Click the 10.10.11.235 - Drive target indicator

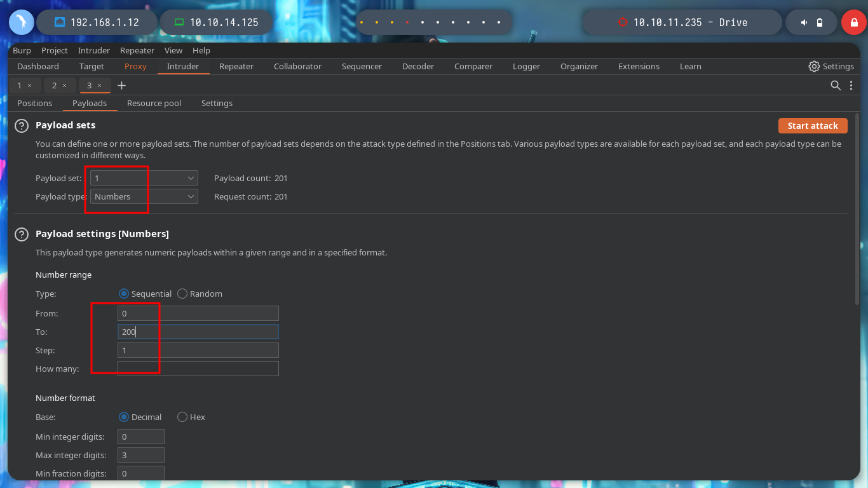coord(682,22)
